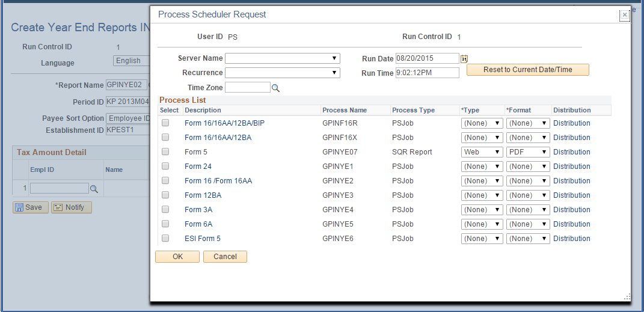The image size is (644, 312).
Task: Open the Form 24 link
Action: click(x=198, y=167)
